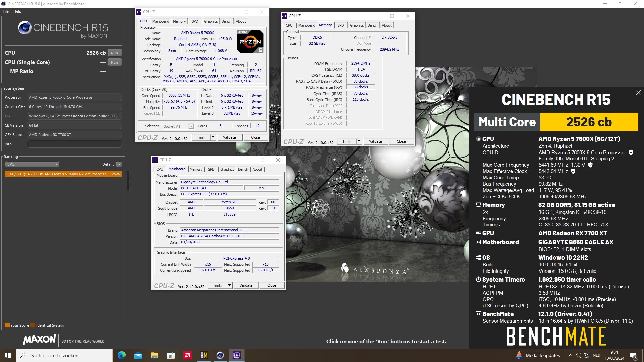Click the Info field in Your System
This screenshot has width=644, height=362.
point(74,144)
